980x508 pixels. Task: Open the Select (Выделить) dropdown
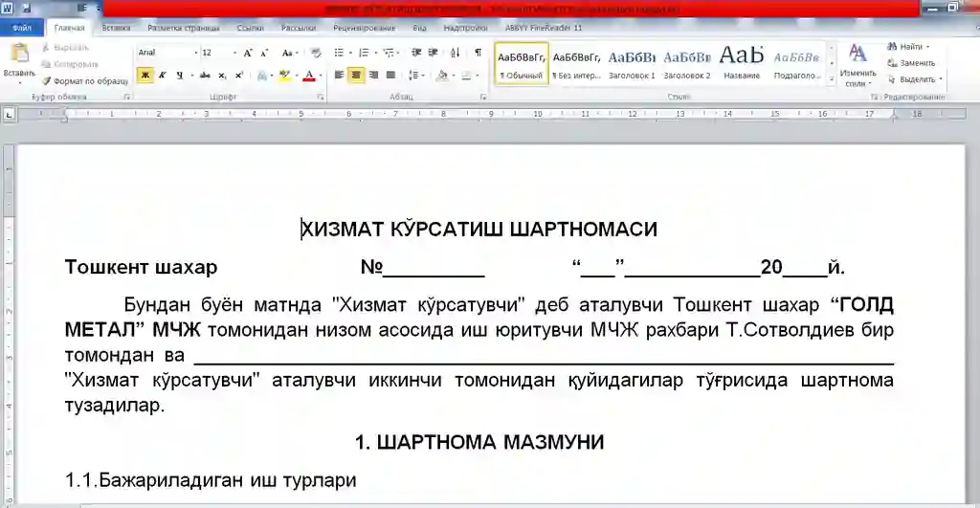click(x=915, y=79)
